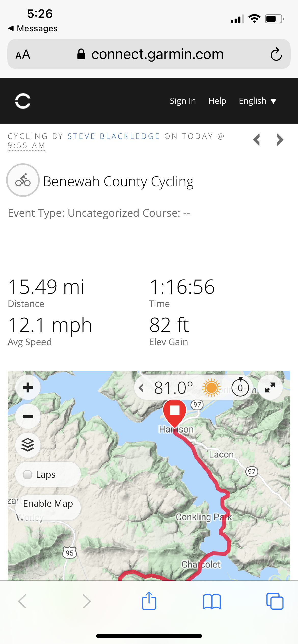
Task: Go to the next activity arrow
Action: click(x=280, y=140)
